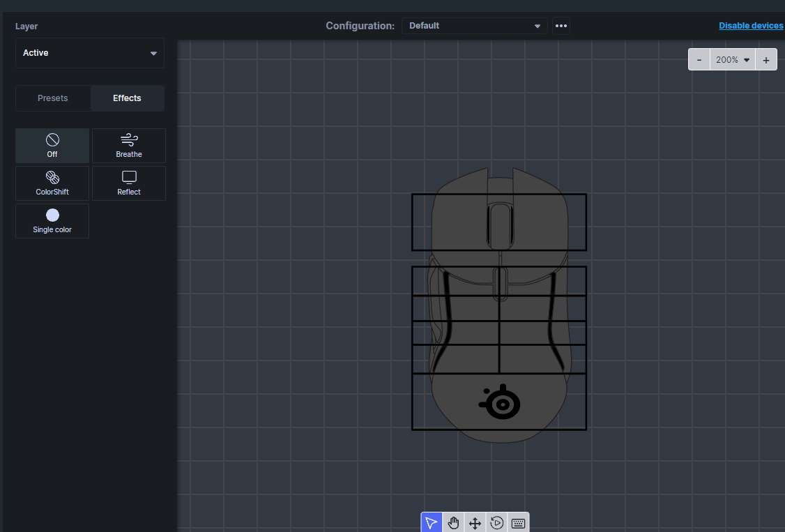Apply the ColorShift effect
The height and width of the screenshot is (532, 785).
point(52,183)
